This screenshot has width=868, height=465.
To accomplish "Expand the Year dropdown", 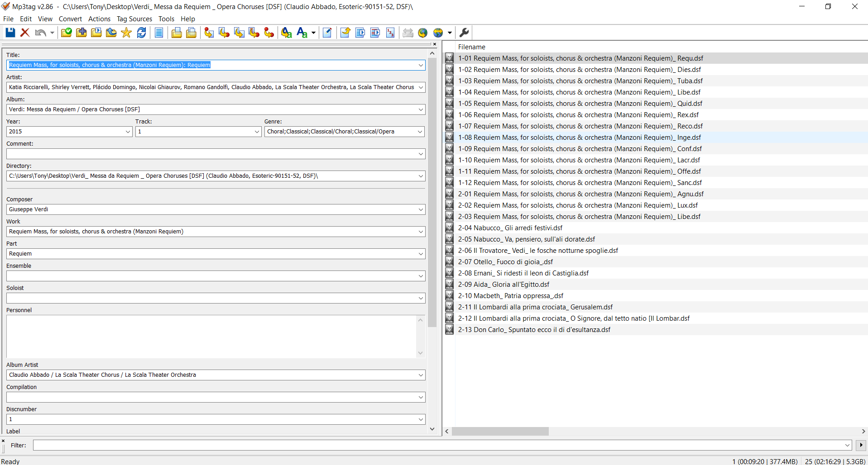I will [128, 132].
